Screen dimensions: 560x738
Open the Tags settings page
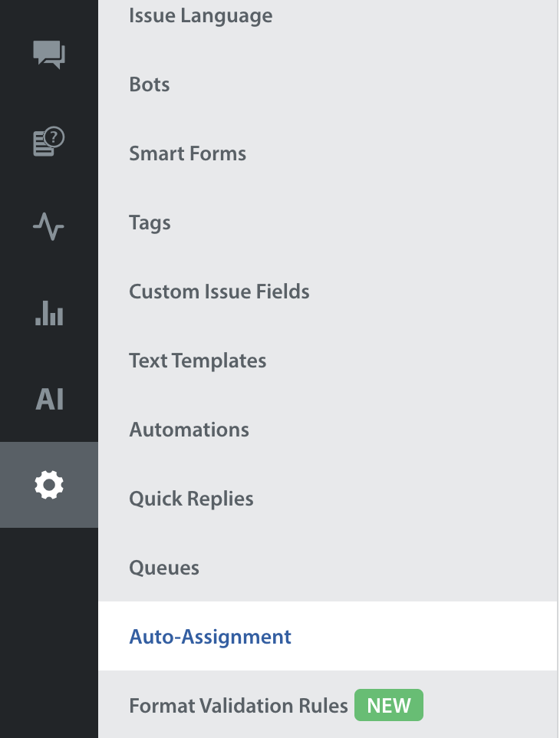click(x=150, y=222)
